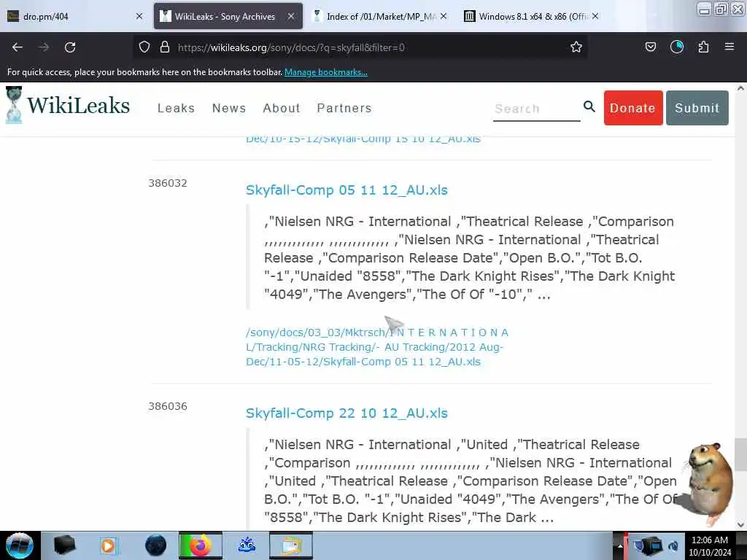Show hidden system tray icons
The width and height of the screenshot is (747, 560).
(620, 545)
